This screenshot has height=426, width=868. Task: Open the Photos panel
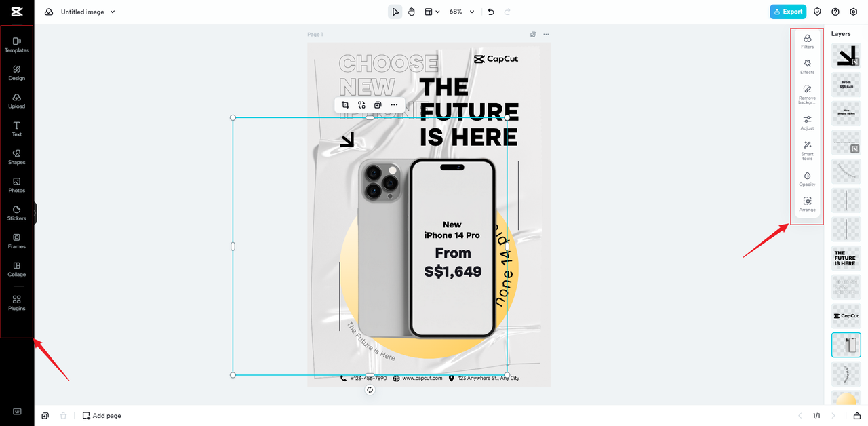(17, 185)
